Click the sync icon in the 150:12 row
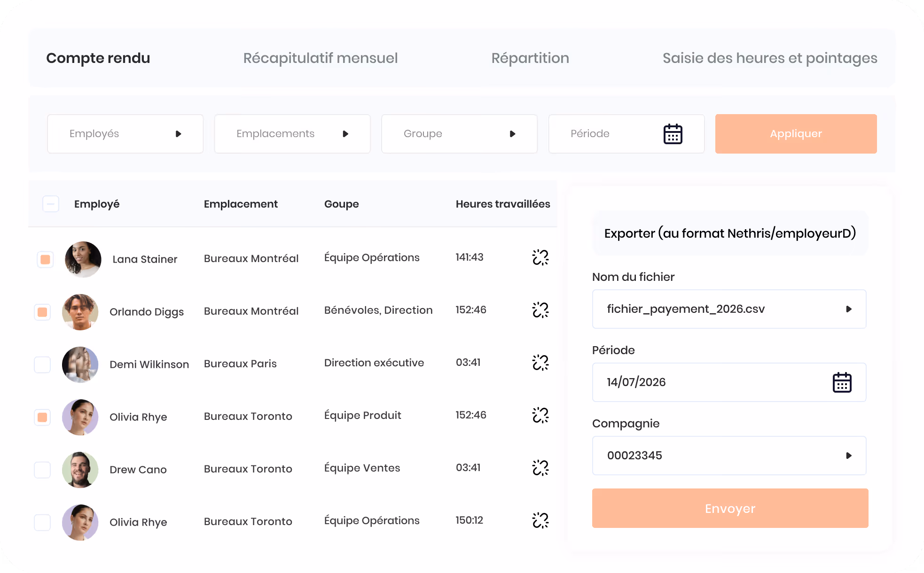The width and height of the screenshot is (924, 573). [540, 520]
